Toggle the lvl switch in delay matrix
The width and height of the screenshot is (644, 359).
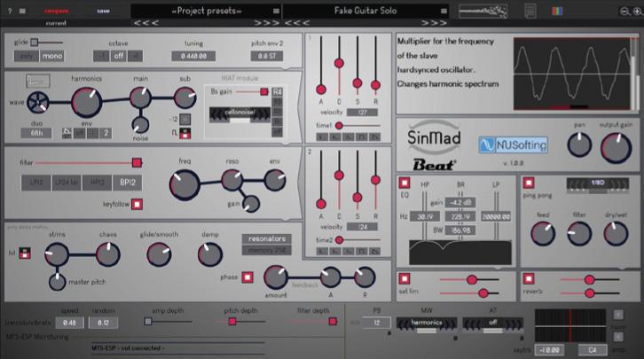tap(25, 254)
